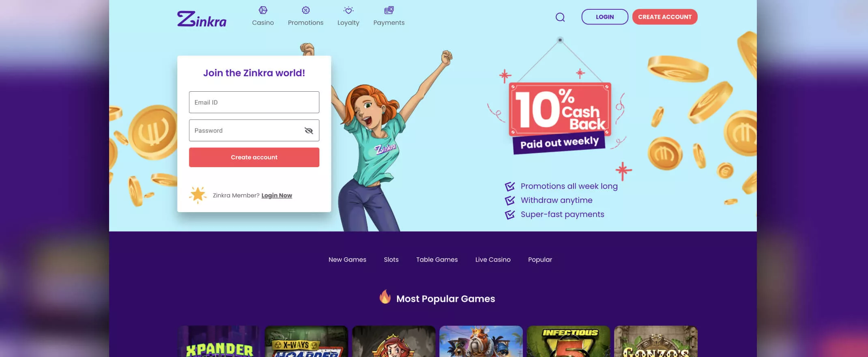The height and width of the screenshot is (357, 868).
Task: Toggle password visibility eye icon
Action: [x=309, y=131]
